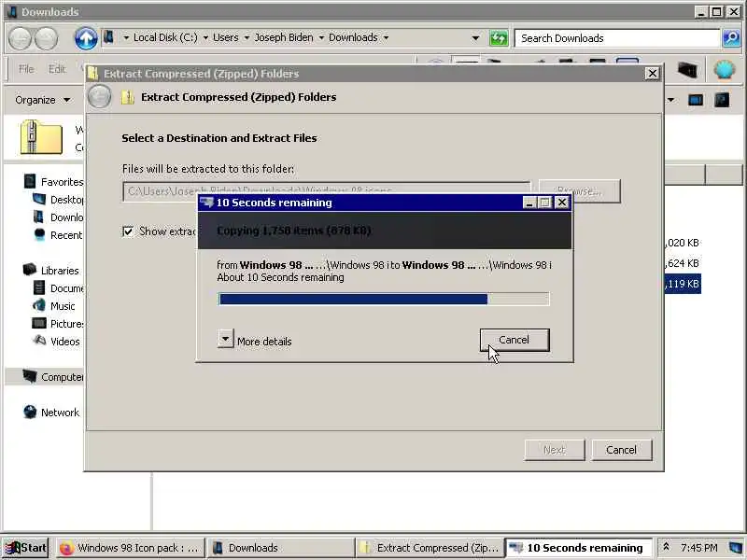Click the disabled back arrow in Extract wizard
Image resolution: width=747 pixels, height=560 pixels.
point(99,97)
